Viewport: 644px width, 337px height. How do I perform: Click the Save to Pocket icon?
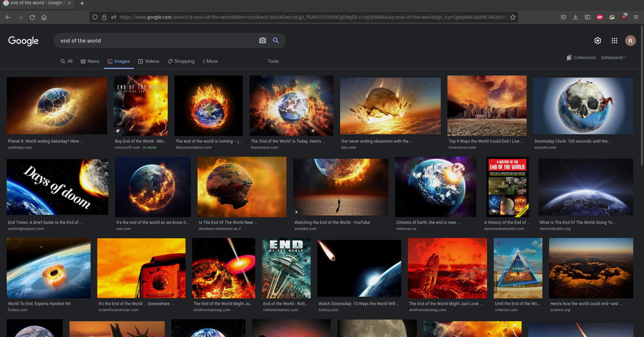(563, 17)
